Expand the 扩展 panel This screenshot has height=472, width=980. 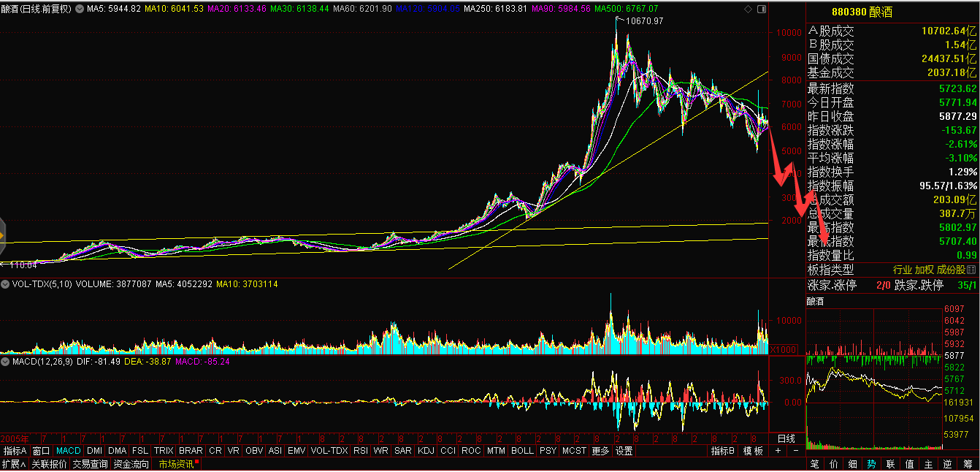pos(14,464)
